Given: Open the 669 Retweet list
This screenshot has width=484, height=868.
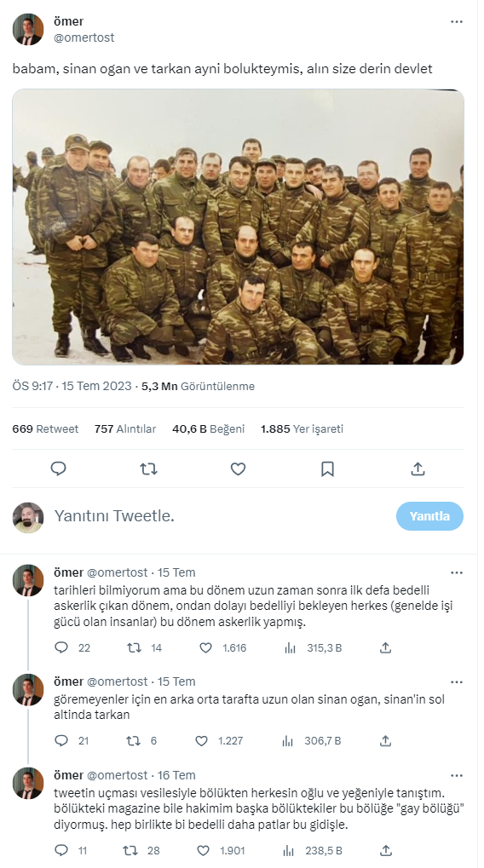Looking at the screenshot, I should (x=45, y=429).
